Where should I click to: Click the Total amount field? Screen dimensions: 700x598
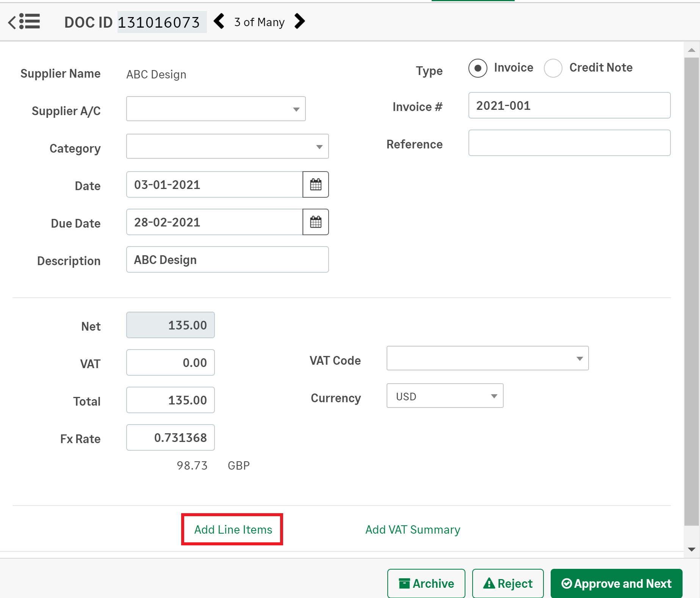click(x=171, y=400)
